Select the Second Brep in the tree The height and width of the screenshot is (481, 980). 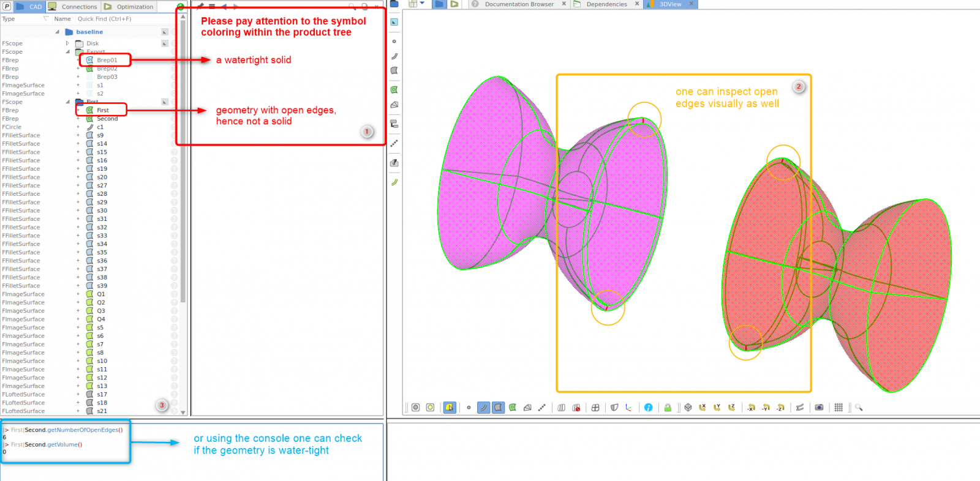pyautogui.click(x=107, y=119)
